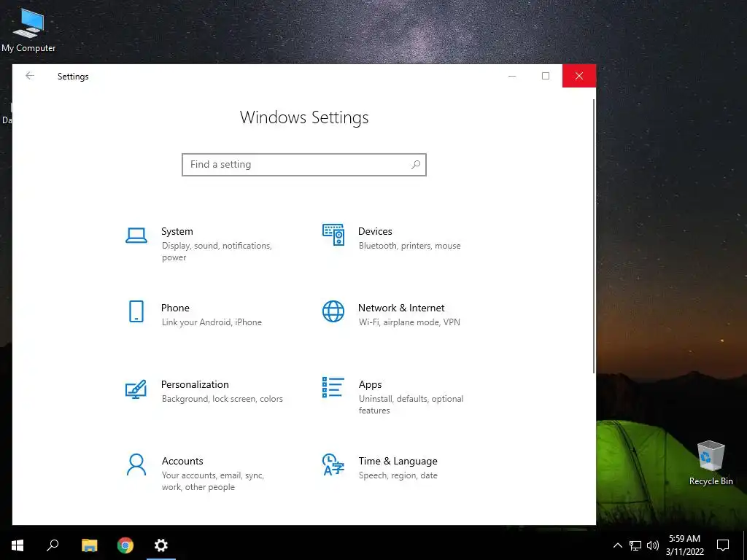This screenshot has height=560, width=747.
Task: Open the Apps list icon
Action: tap(333, 387)
